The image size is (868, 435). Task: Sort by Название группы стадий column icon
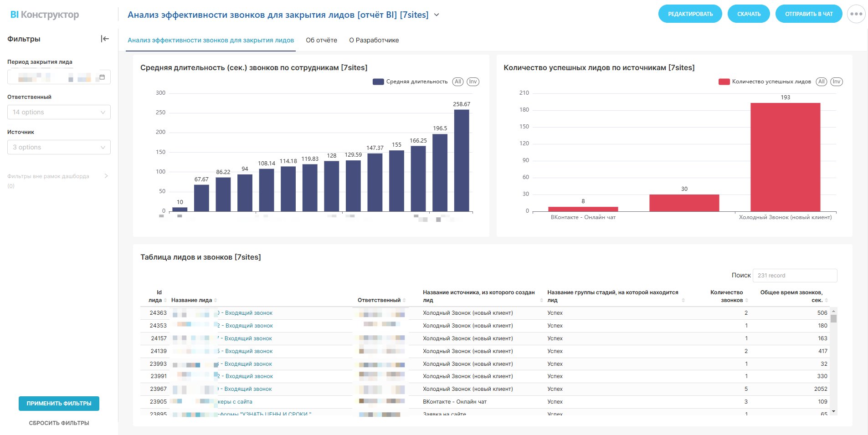pyautogui.click(x=683, y=300)
